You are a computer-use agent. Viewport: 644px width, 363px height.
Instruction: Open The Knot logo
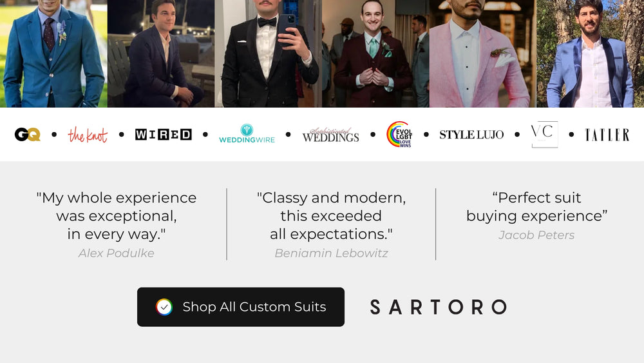coord(88,135)
